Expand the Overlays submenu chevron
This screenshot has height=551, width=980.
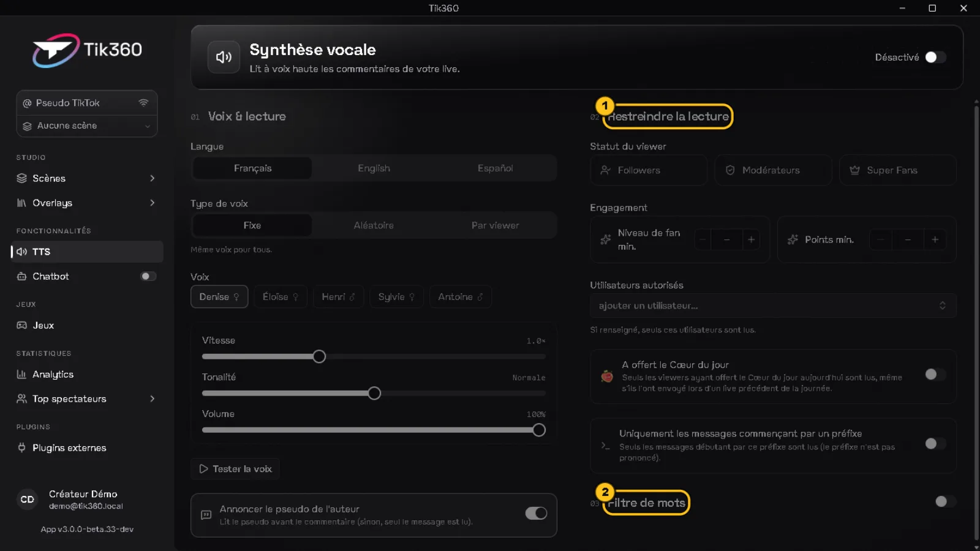pyautogui.click(x=153, y=203)
